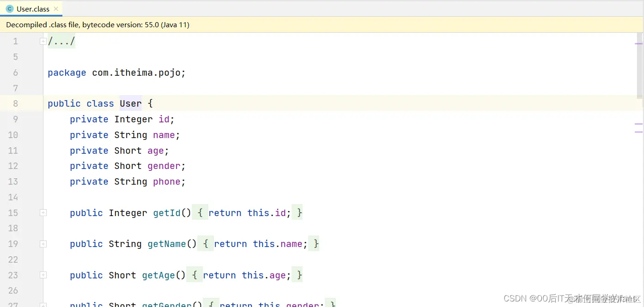Click the getId method name
Viewport: 644px width, 307px height.
point(167,213)
